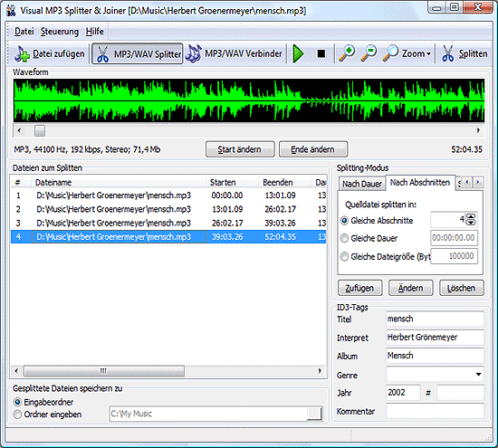Click the Album field containing Mensch
The image size is (498, 448).
click(x=436, y=356)
